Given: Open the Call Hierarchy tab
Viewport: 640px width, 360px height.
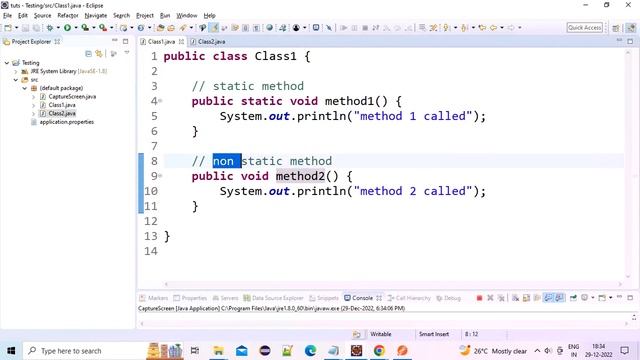Looking at the screenshot, I should tap(409, 298).
